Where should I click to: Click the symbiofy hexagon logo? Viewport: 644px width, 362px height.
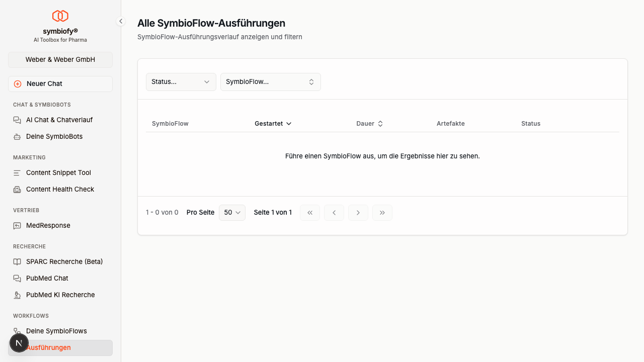[60, 16]
